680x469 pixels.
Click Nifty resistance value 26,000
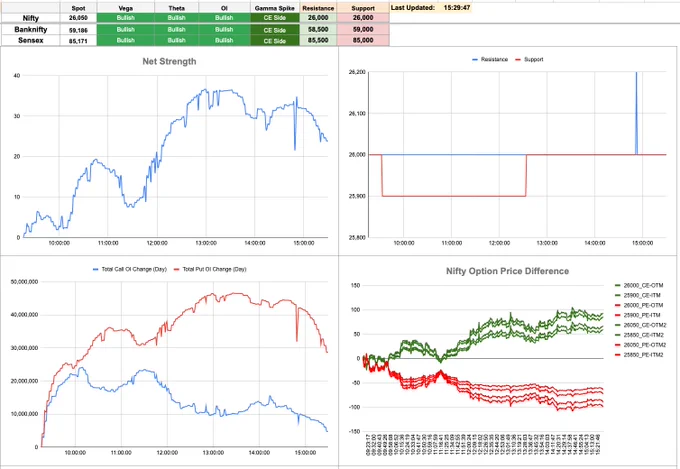(318, 18)
